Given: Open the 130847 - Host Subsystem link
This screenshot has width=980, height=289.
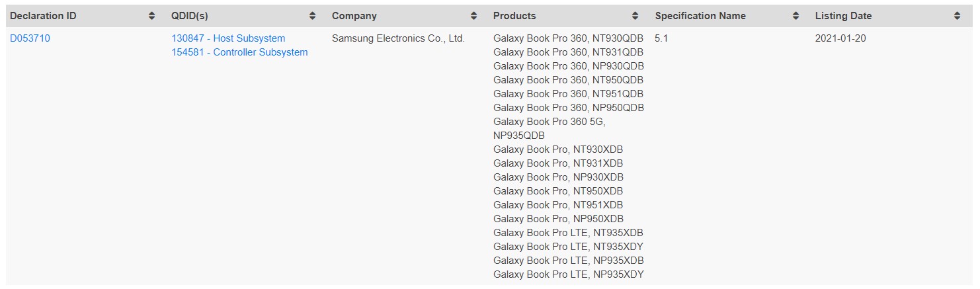Looking at the screenshot, I should (x=228, y=38).
